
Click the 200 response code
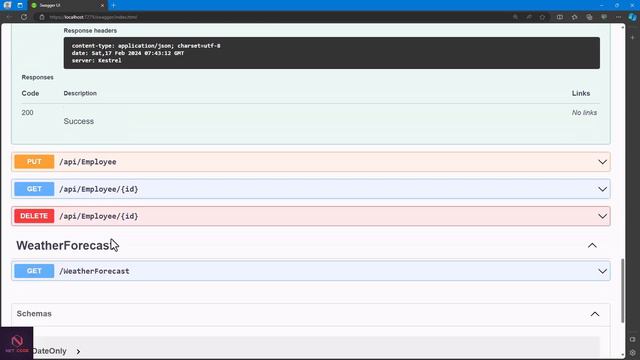[27, 113]
